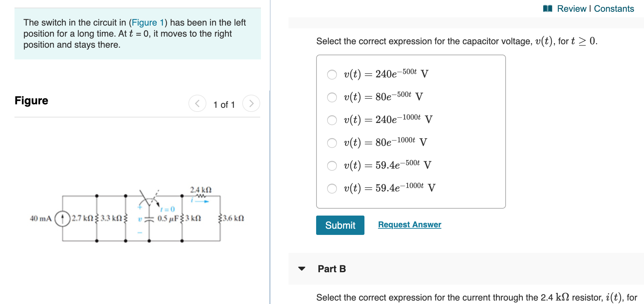
Task: Select answer v(t) = 59.4e^-500t V
Action: (x=332, y=166)
